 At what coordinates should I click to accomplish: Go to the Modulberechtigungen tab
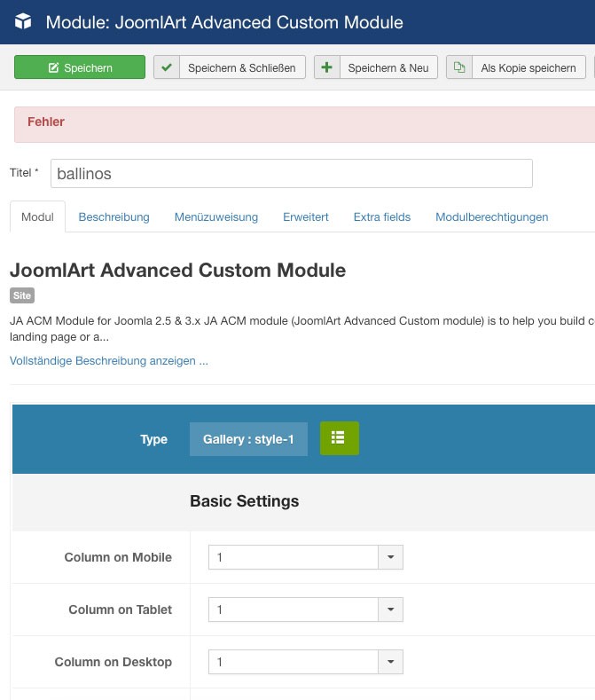click(x=491, y=216)
